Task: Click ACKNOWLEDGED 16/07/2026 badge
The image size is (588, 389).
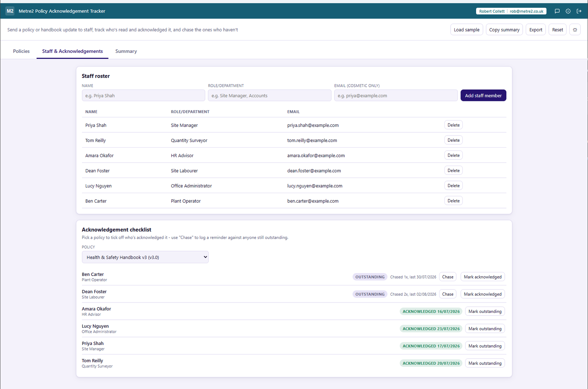Action: click(x=431, y=311)
